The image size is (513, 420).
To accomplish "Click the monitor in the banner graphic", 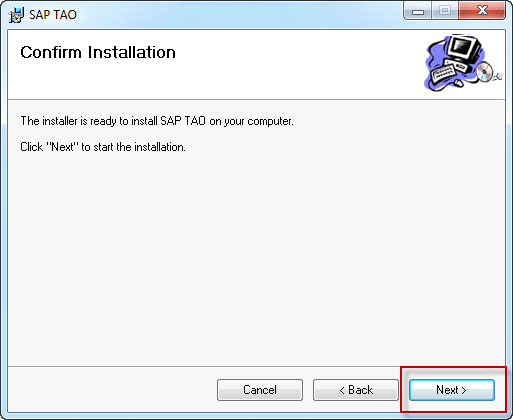I will 464,50.
